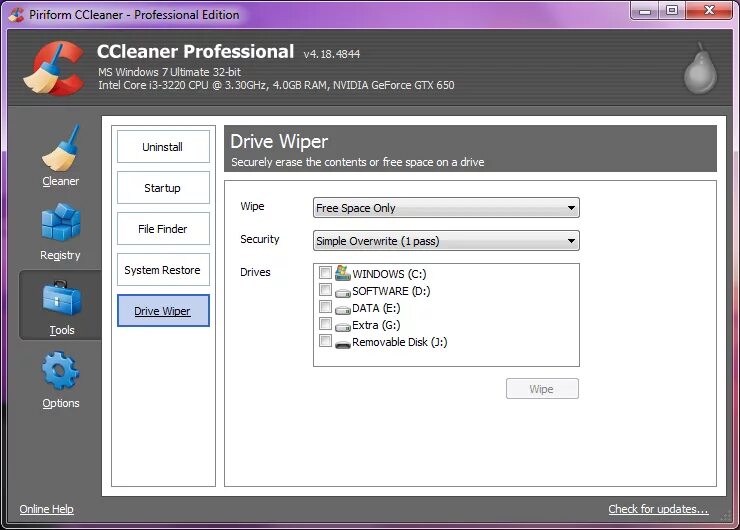The height and width of the screenshot is (530, 740).
Task: Click the Removable Disk (J:) drive icon
Action: [x=343, y=345]
